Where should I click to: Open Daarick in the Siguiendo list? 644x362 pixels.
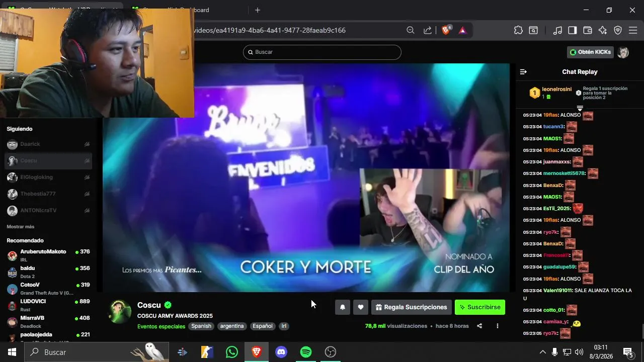point(48,144)
